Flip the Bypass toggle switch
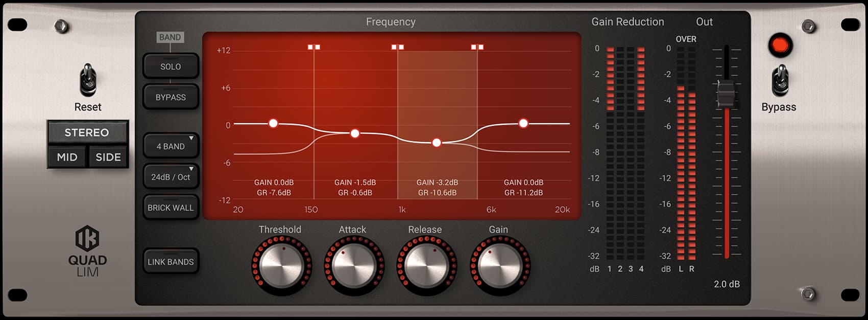Image resolution: width=868 pixels, height=320 pixels. [x=780, y=81]
